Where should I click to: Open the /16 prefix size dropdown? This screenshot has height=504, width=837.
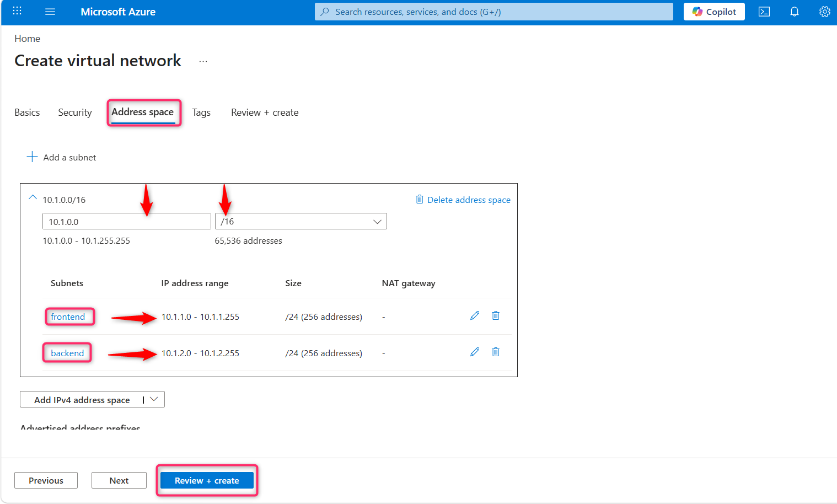[301, 221]
